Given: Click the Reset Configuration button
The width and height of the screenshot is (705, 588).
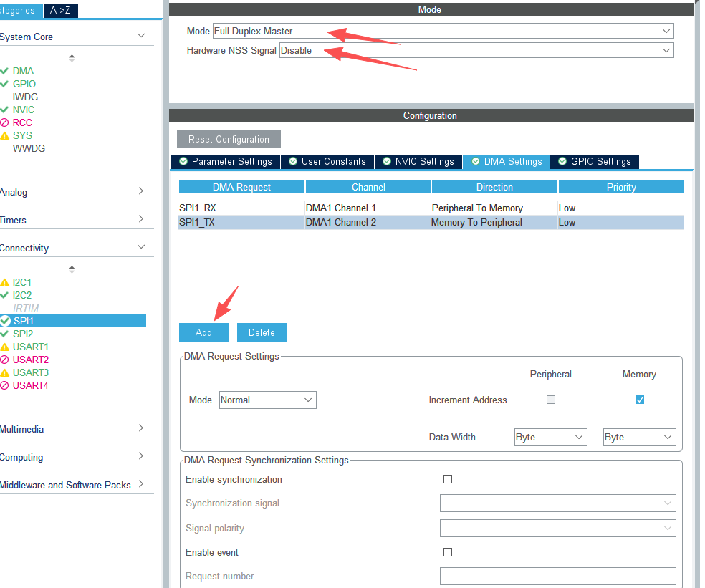Looking at the screenshot, I should coord(229,140).
